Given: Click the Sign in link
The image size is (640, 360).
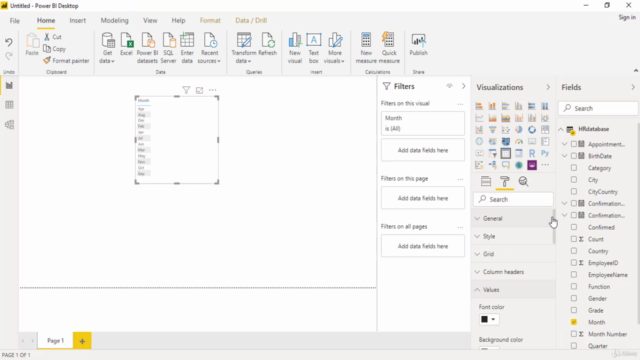Looking at the screenshot, I should (627, 17).
